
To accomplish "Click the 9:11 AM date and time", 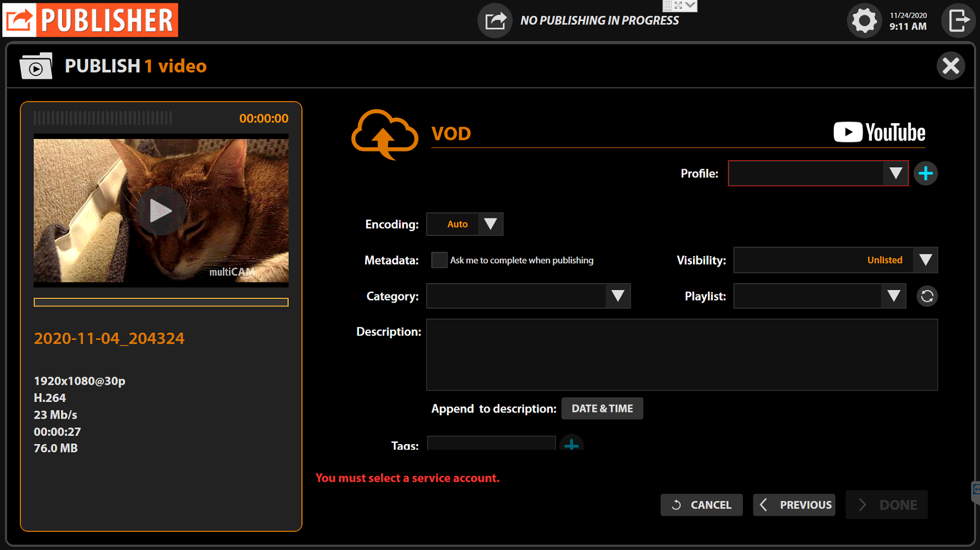I will click(908, 22).
